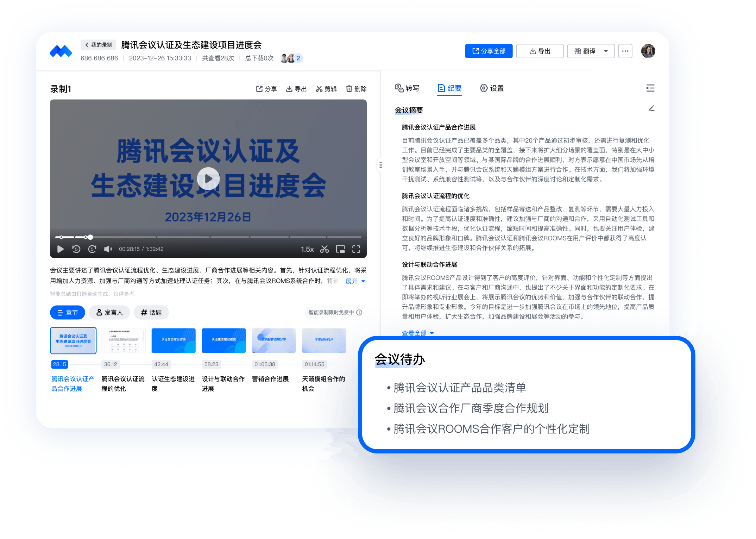Jump to timestamp 42:44
Viewport: 756px width, 539px height.
point(161,364)
